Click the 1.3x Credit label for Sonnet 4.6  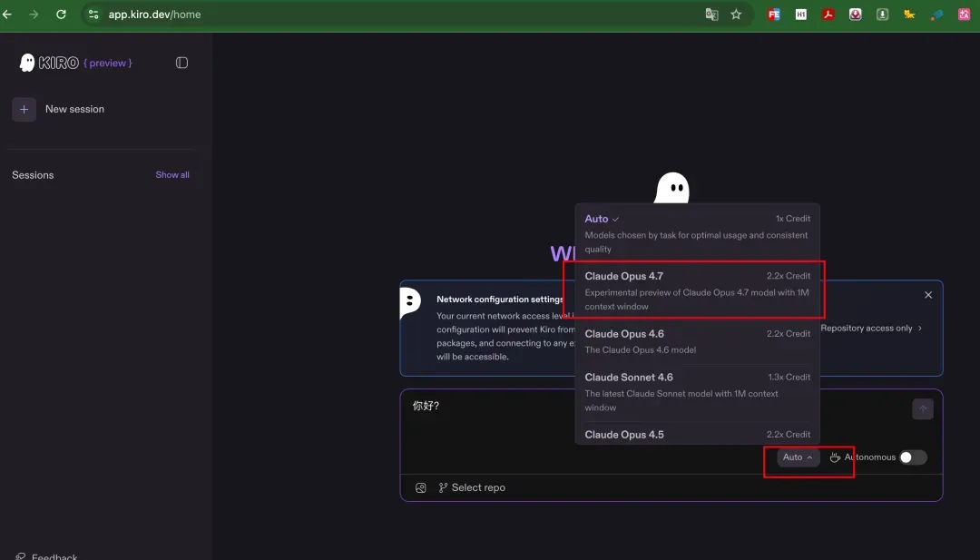click(x=789, y=377)
